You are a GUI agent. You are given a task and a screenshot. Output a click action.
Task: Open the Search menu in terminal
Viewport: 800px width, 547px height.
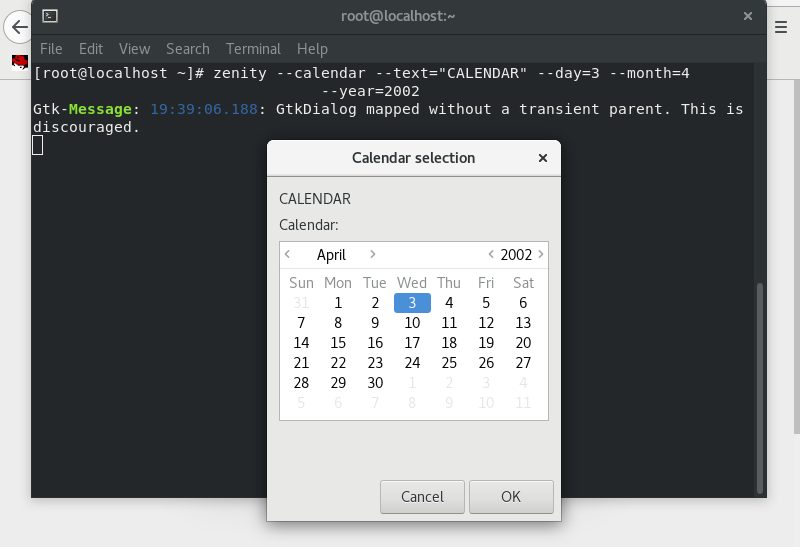coord(188,49)
